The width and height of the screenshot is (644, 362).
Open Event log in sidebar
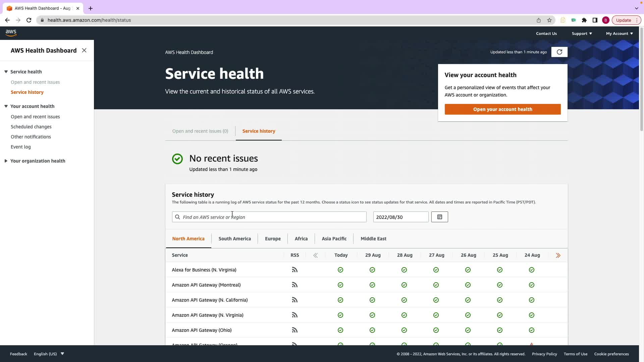click(21, 147)
